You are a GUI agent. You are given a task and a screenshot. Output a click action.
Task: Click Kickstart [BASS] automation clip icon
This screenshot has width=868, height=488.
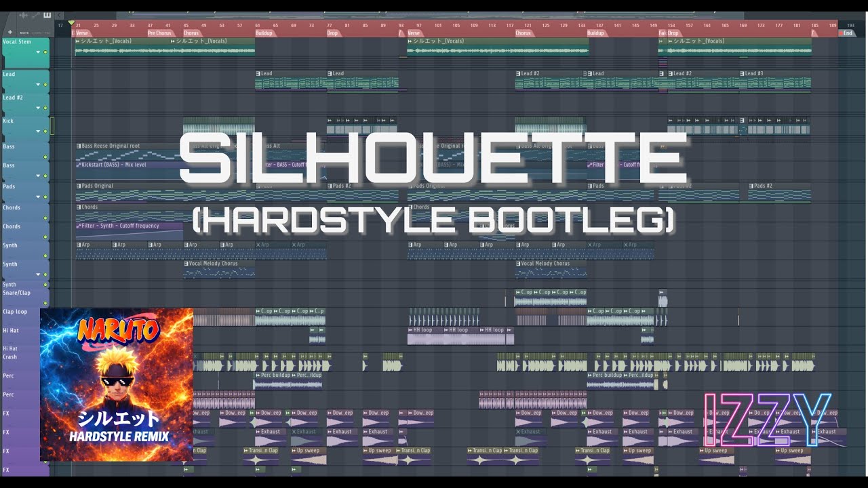pos(79,165)
